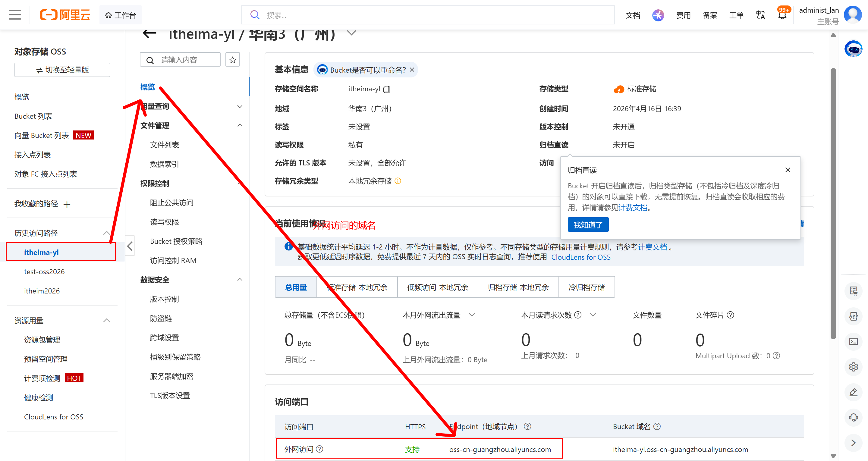Show help for Bucket 域名
This screenshot has height=461, width=868.
(657, 427)
